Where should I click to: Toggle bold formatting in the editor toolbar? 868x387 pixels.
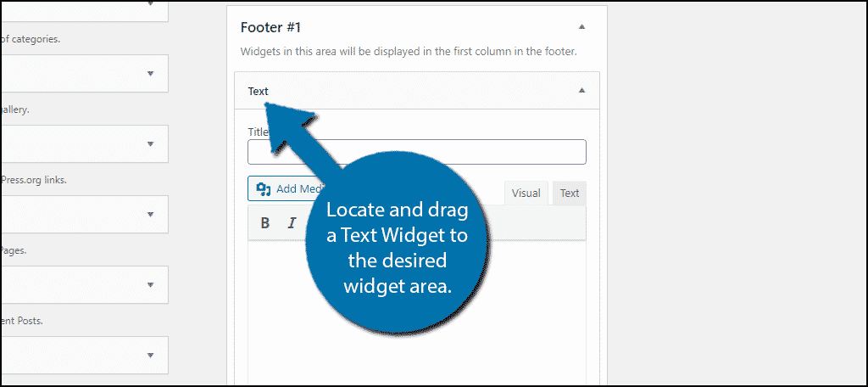(265, 223)
